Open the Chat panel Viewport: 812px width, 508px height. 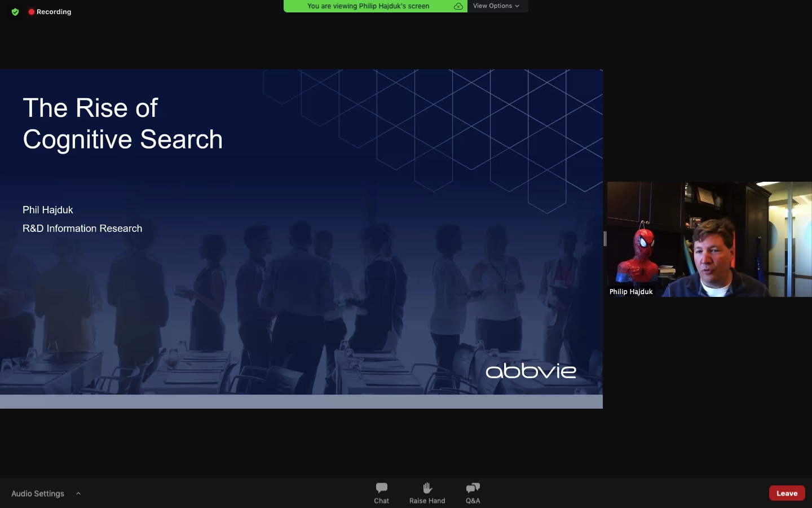coord(381,493)
